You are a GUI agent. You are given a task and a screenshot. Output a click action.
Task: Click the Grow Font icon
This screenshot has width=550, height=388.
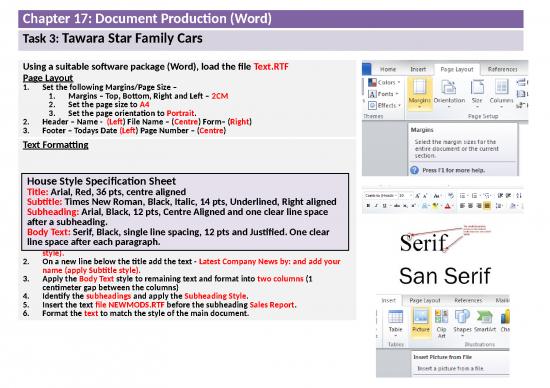pos(417,196)
